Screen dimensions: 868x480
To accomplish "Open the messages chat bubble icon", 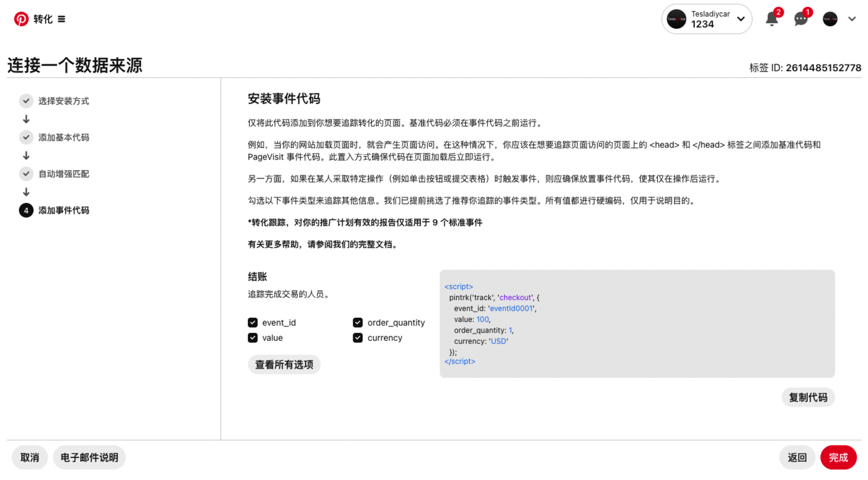I will click(801, 19).
